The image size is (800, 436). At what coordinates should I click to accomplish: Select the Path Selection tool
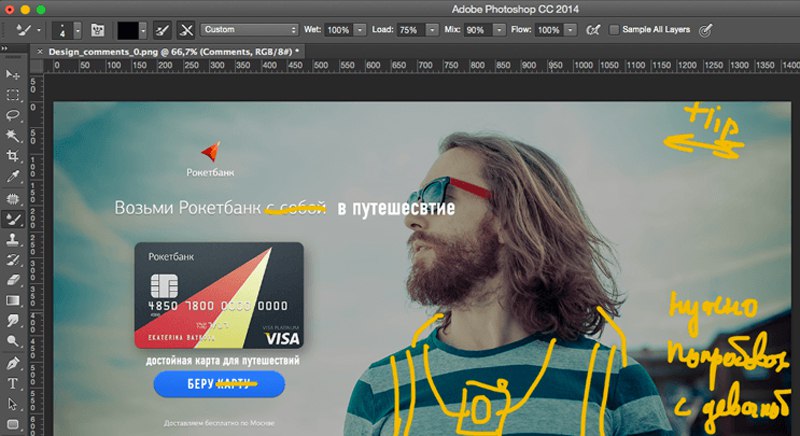point(13,404)
